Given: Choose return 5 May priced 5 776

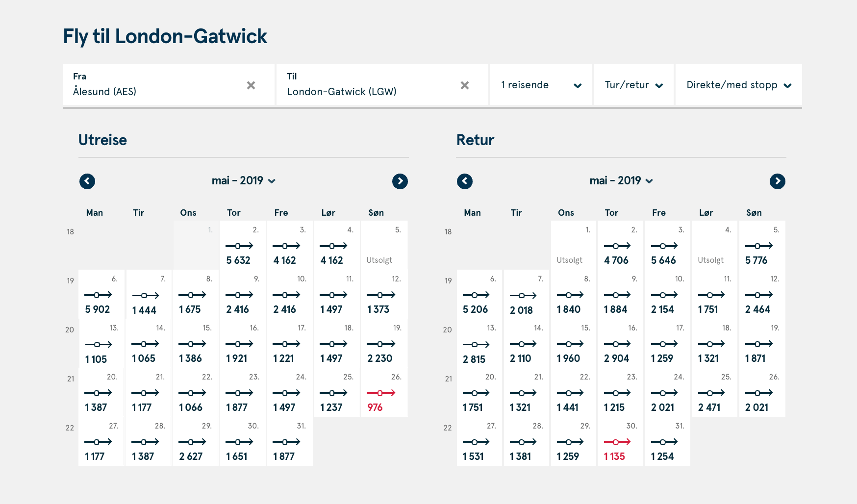Looking at the screenshot, I should 761,246.
